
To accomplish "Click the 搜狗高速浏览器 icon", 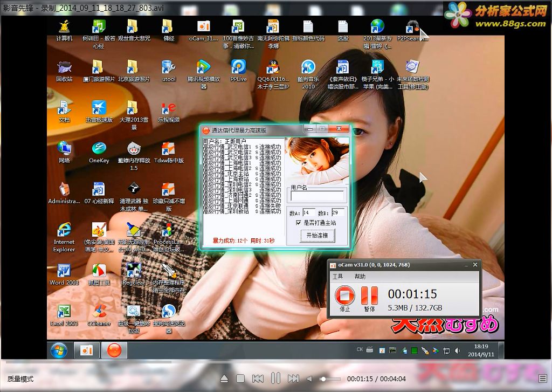I will point(169,318).
